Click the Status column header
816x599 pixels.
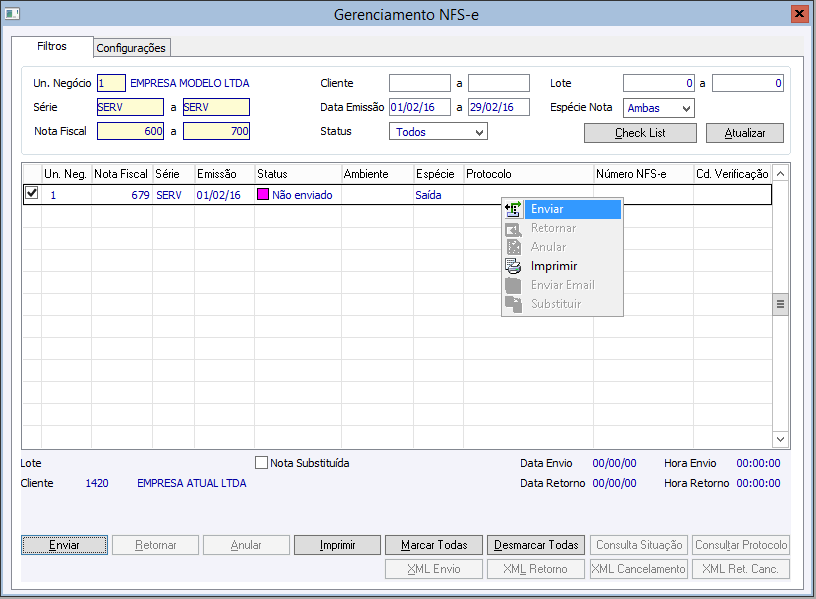(298, 174)
